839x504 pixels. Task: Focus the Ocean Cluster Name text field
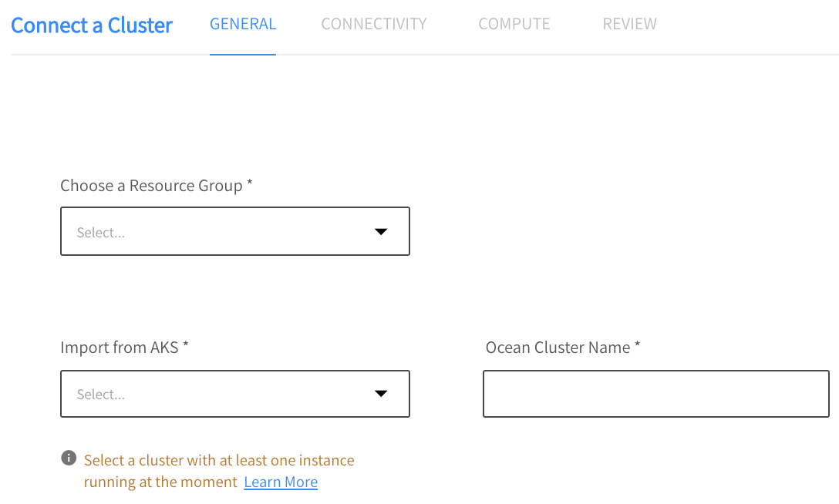coord(655,394)
